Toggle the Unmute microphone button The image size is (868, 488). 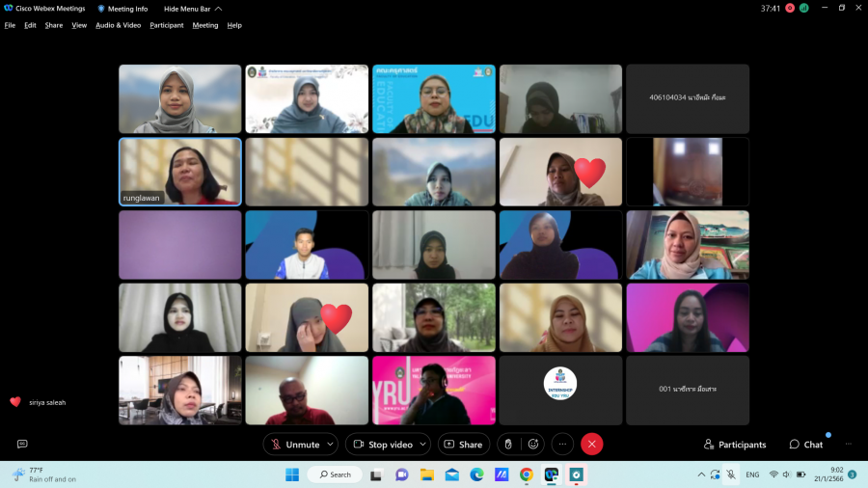[294, 444]
